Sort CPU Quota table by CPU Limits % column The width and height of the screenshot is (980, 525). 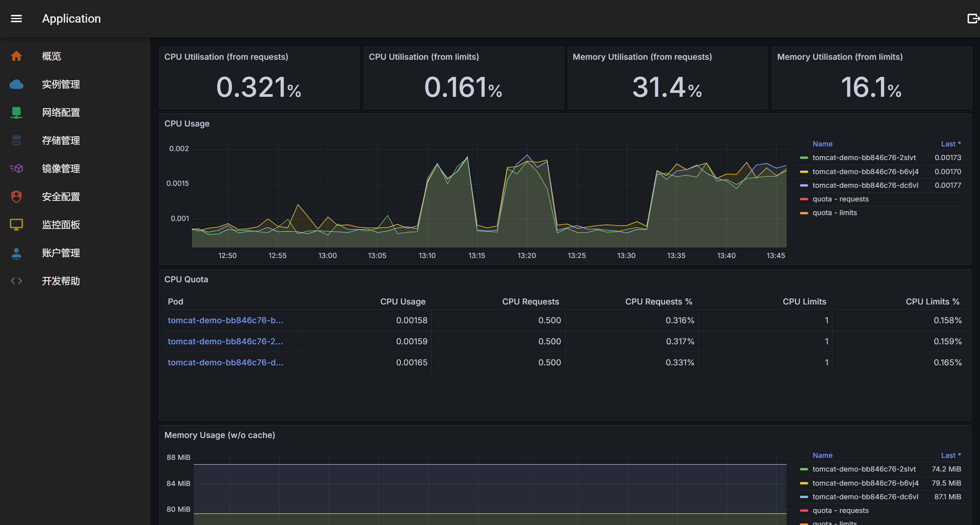[x=932, y=302]
